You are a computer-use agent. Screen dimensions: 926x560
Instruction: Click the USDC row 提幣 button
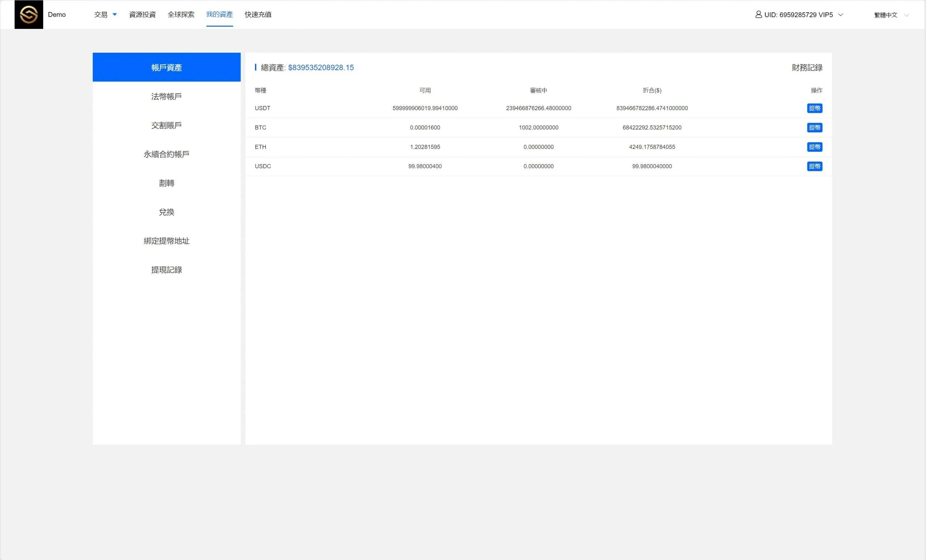[814, 166]
